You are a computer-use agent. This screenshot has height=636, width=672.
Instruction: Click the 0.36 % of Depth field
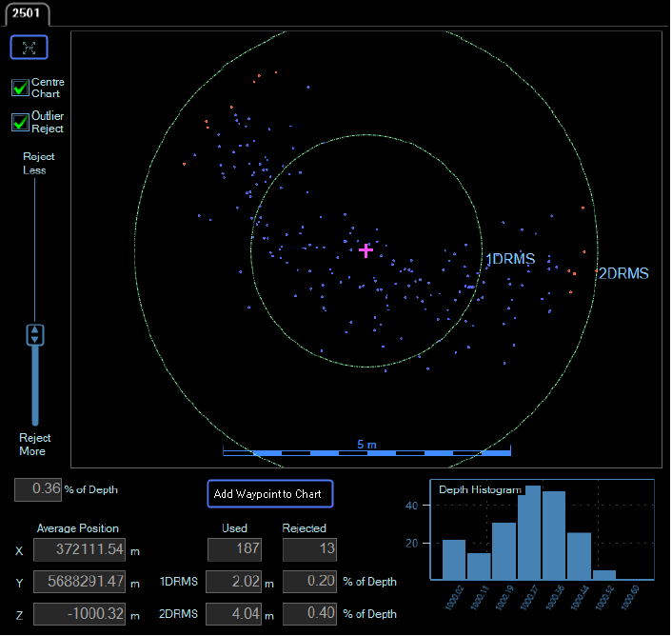coord(39,489)
